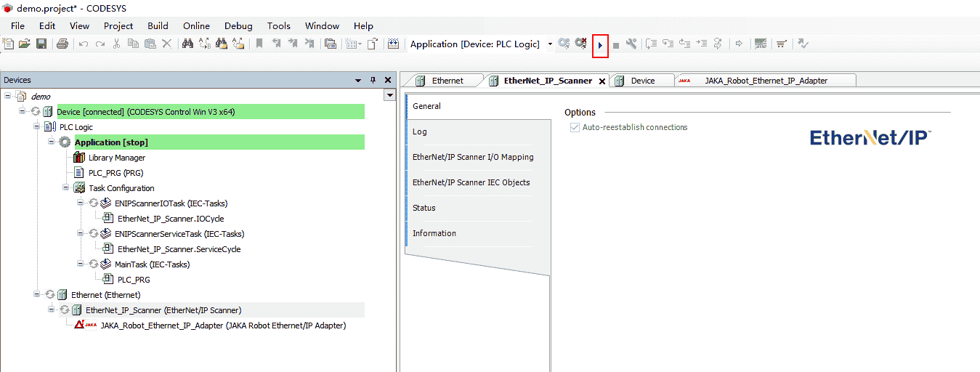The width and height of the screenshot is (980, 372).
Task: Click the Find binoculars icon
Action: pyautogui.click(x=187, y=44)
